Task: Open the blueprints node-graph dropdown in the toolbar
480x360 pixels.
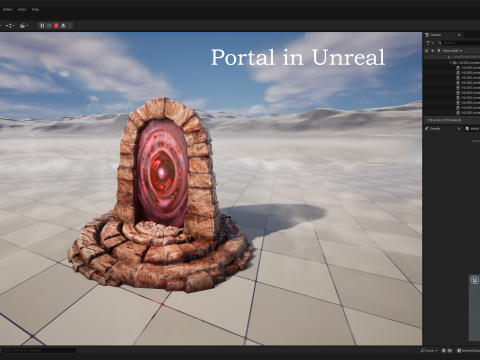Action: 10,26
